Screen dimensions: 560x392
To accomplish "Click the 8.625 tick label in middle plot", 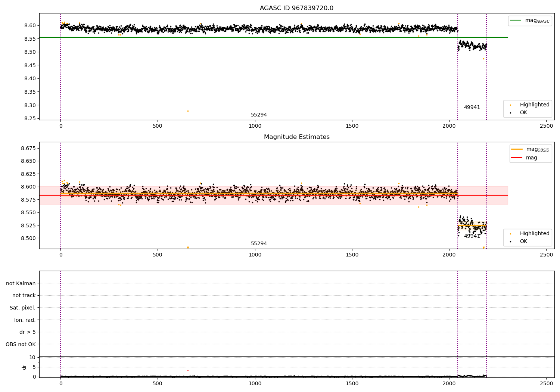I will (x=28, y=174).
